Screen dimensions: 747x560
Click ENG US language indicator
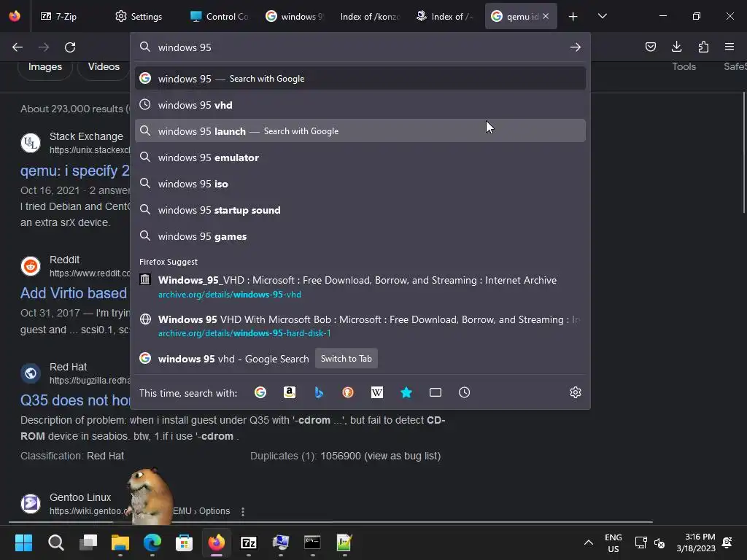coord(613,542)
